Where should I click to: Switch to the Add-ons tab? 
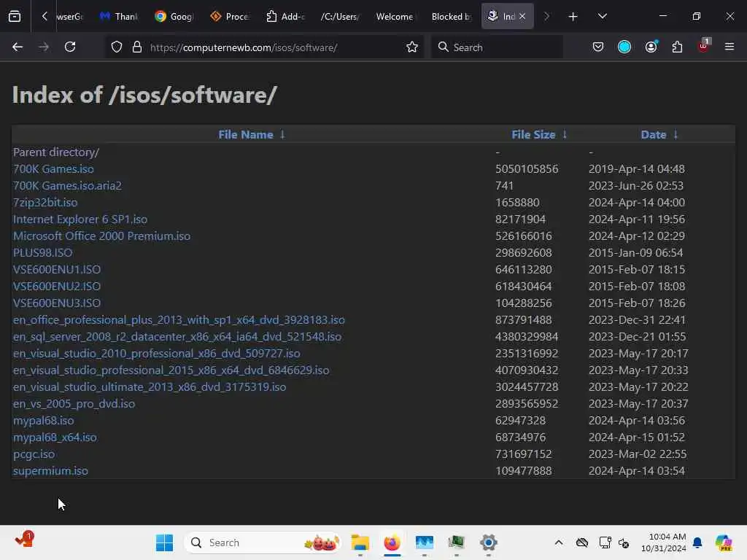(285, 17)
